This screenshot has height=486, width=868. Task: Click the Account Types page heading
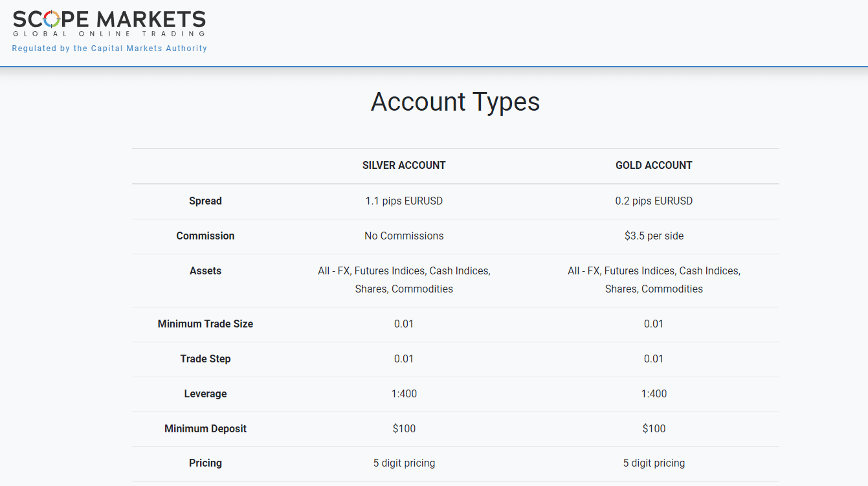(455, 102)
